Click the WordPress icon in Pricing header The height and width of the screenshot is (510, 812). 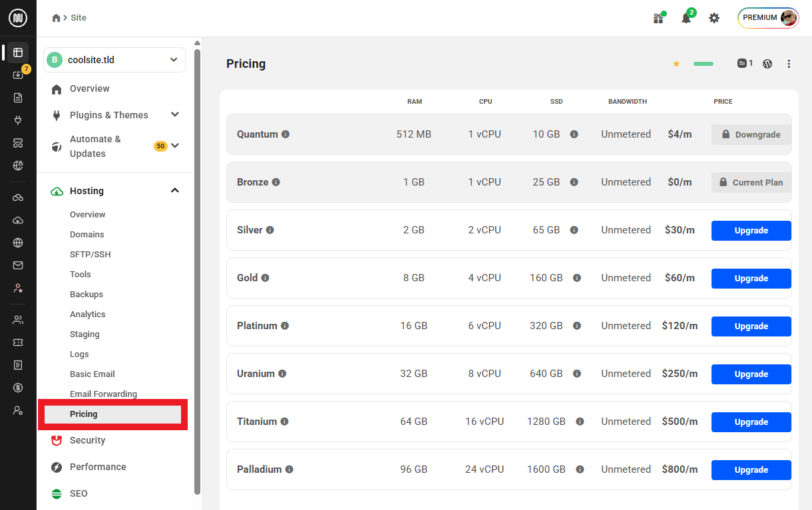767,64
